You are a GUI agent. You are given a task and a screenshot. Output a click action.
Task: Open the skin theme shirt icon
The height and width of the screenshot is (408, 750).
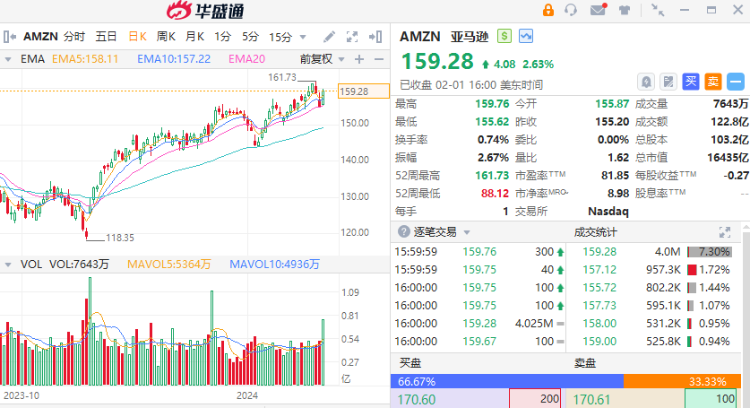pos(624,10)
